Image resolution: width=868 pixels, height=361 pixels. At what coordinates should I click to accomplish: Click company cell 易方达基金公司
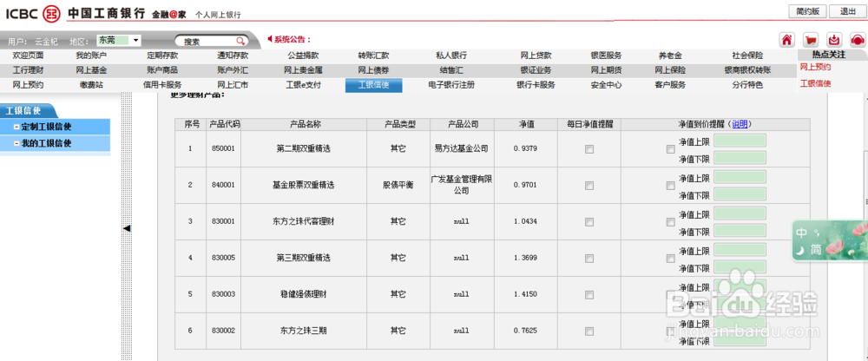click(462, 148)
